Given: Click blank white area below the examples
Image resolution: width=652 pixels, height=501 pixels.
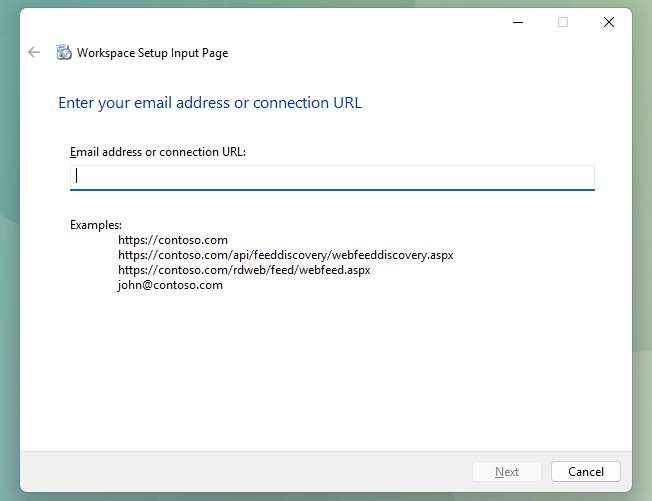Looking at the screenshot, I should [x=325, y=370].
